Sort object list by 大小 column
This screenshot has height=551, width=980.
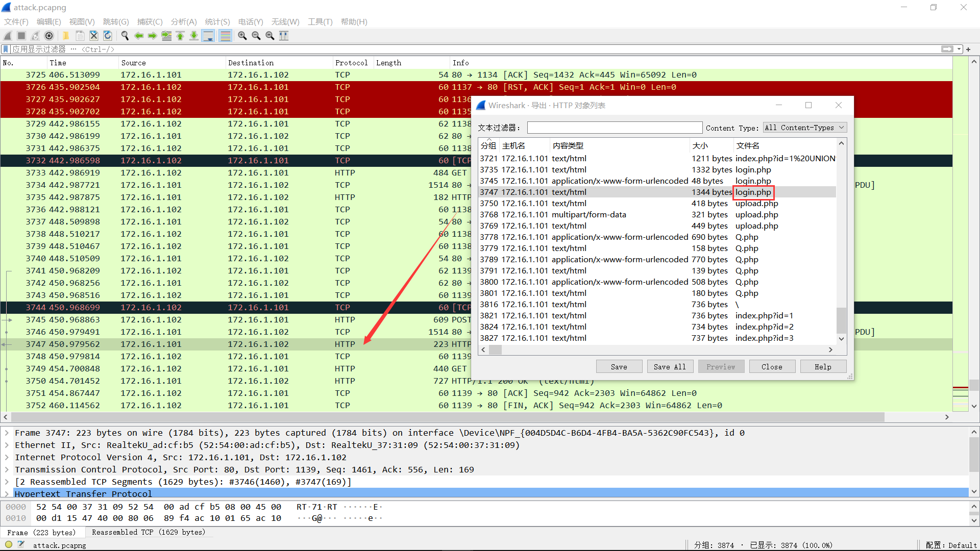[x=712, y=146]
